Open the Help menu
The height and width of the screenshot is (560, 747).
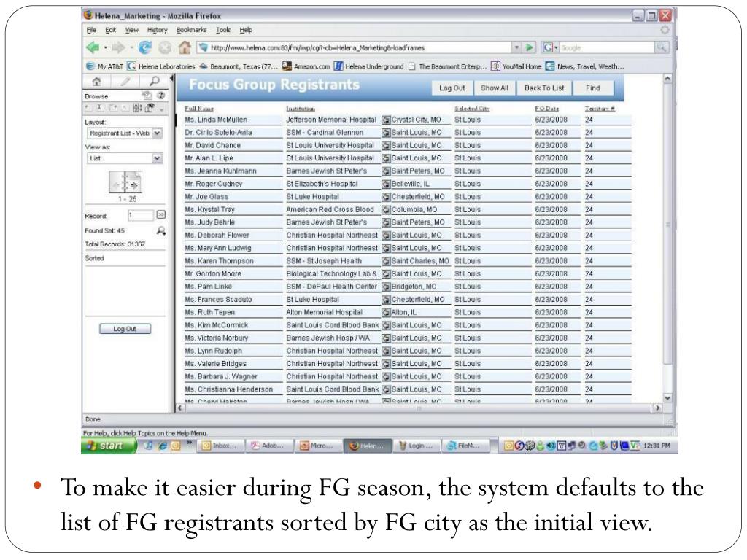[x=246, y=30]
